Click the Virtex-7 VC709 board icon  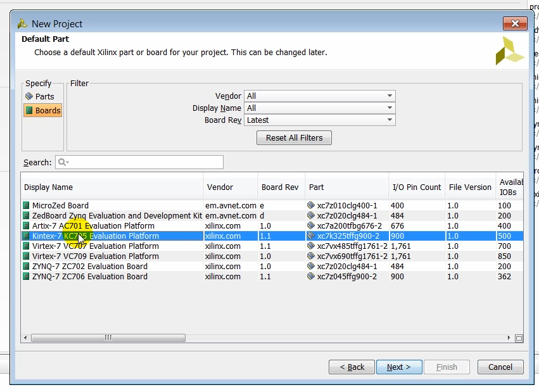pyautogui.click(x=27, y=256)
